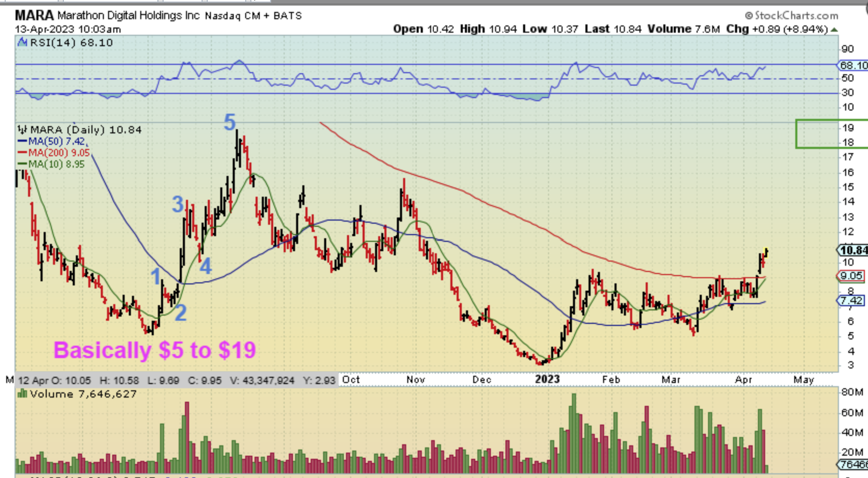Screen dimensions: 868x478
Task: Click the 5 label on the price axis
Action: click(x=850, y=336)
